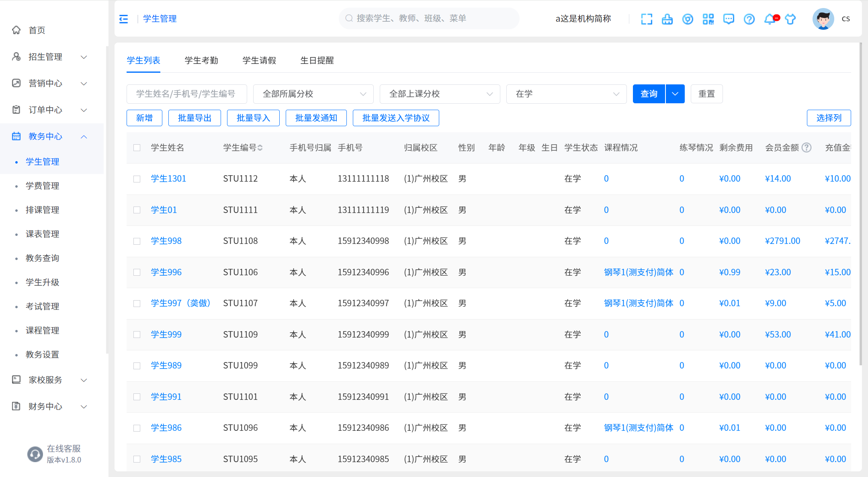Click the 会员金额 help tooltip icon
This screenshot has width=868, height=477.
click(x=806, y=147)
